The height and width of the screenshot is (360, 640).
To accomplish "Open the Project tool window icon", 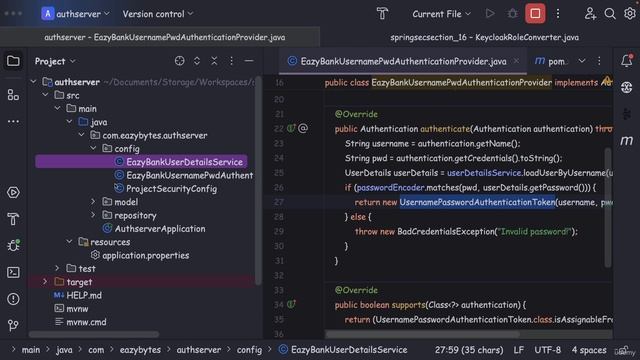I will point(13,61).
